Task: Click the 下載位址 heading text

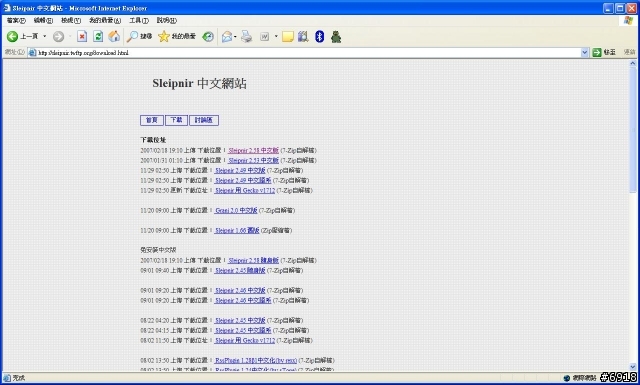Action: (x=153, y=140)
